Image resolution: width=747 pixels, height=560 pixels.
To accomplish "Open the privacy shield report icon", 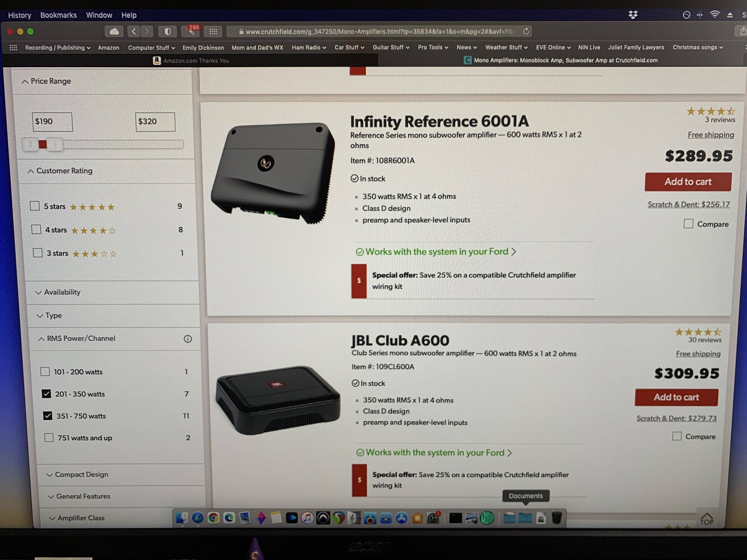I will click(167, 31).
